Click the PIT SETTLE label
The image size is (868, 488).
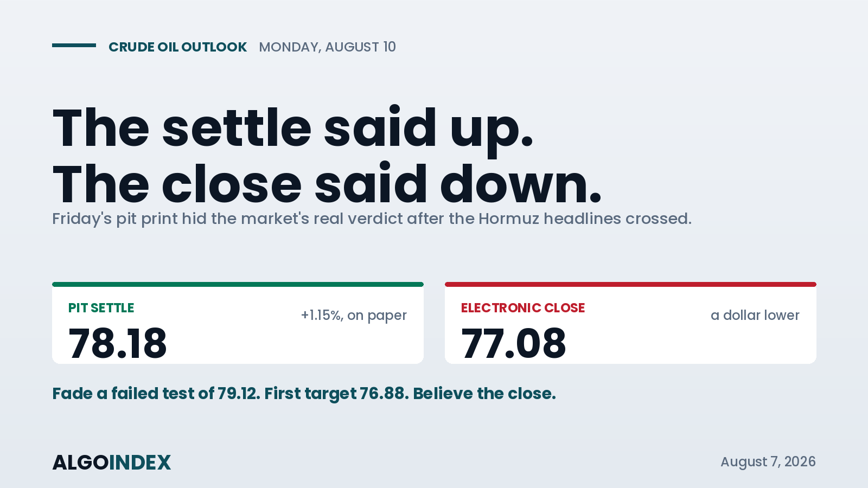coord(101,308)
